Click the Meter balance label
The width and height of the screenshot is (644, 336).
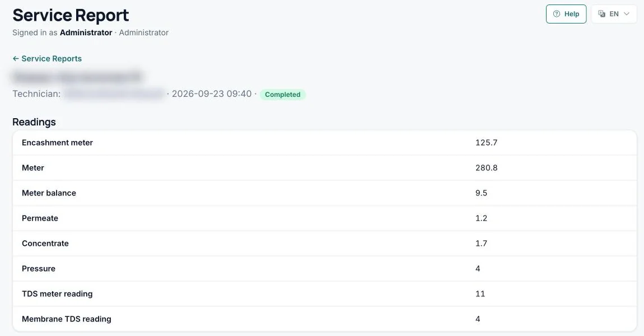[x=49, y=193]
